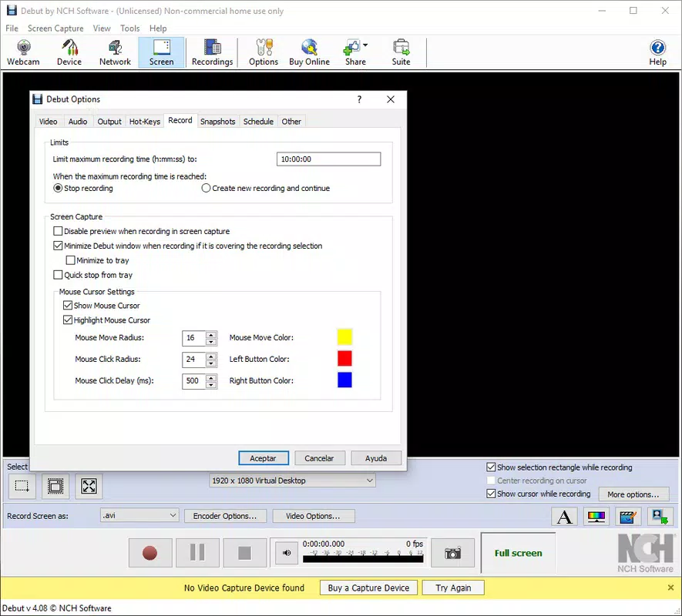Open the .avi format dropdown
This screenshot has height=616, width=682.
tap(139, 516)
